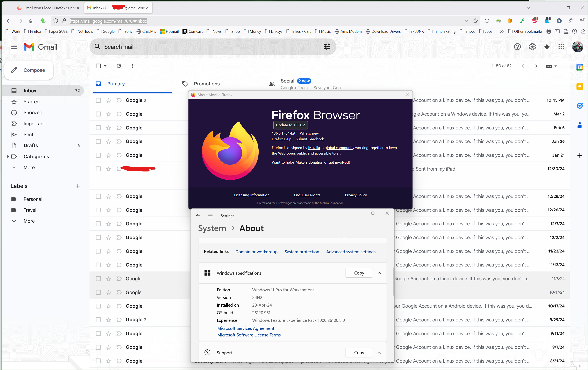The width and height of the screenshot is (588, 370).
Task: Mark Feb 6 Google email as important
Action: click(119, 128)
